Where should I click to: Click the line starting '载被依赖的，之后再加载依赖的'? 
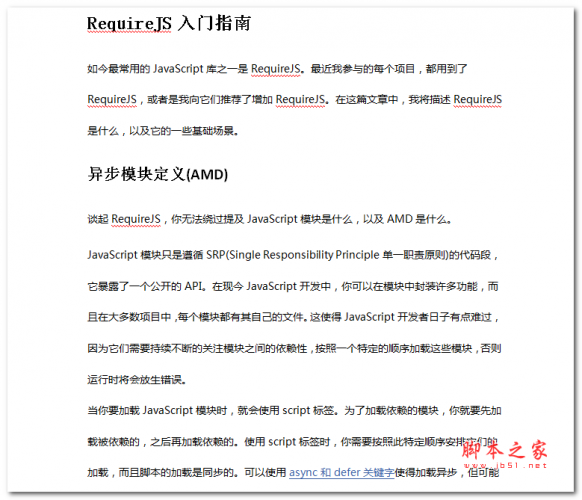293,442
